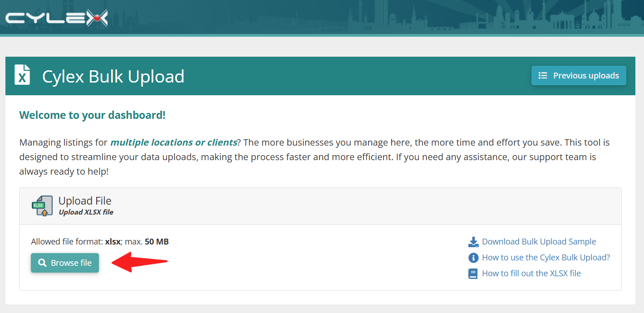
Task: Click the magnifier icon in Browse file
Action: (x=42, y=263)
